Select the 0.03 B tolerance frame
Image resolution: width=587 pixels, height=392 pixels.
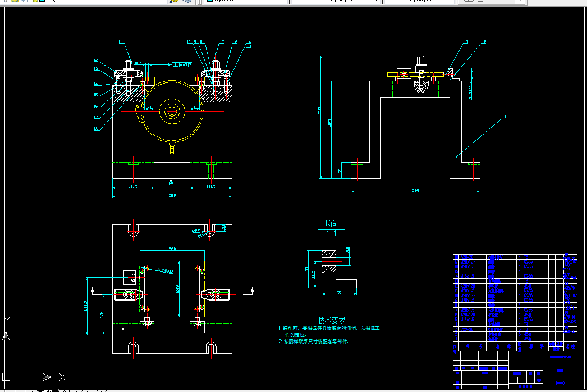coord(182,64)
